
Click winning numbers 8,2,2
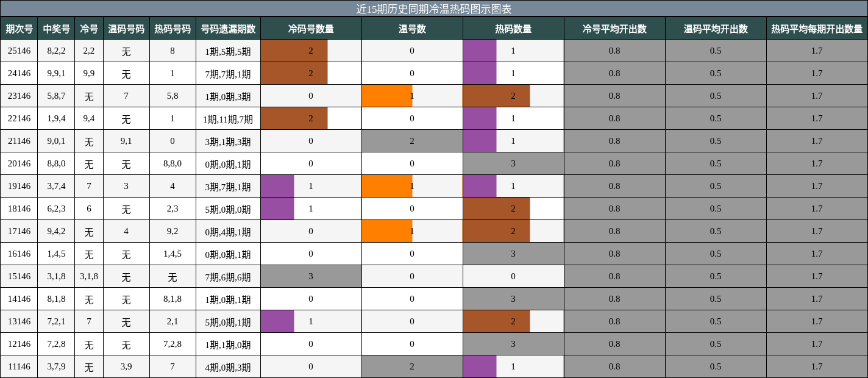[56, 51]
